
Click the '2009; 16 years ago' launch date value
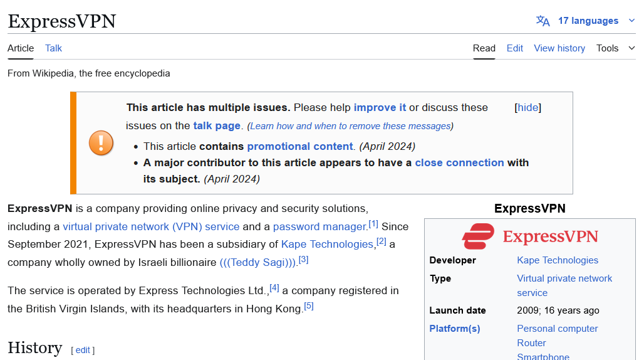click(558, 310)
